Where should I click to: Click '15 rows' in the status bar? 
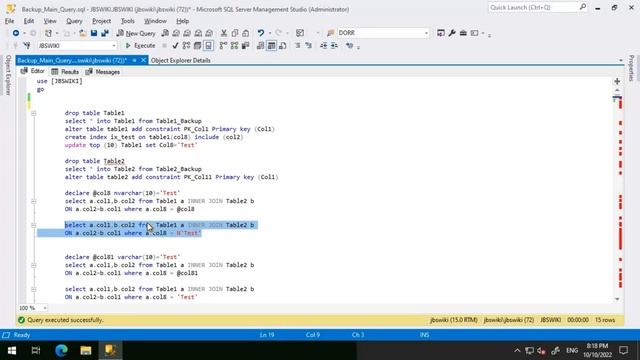pos(605,320)
